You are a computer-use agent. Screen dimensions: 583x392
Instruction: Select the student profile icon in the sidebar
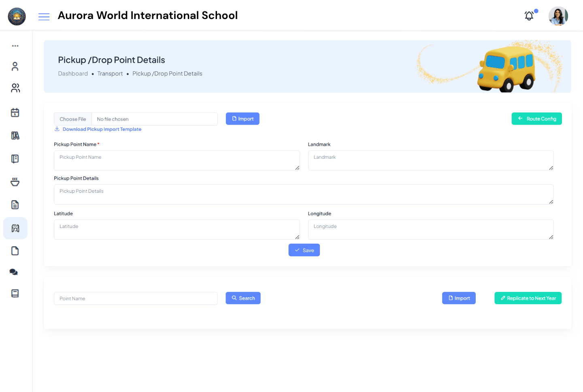point(15,66)
